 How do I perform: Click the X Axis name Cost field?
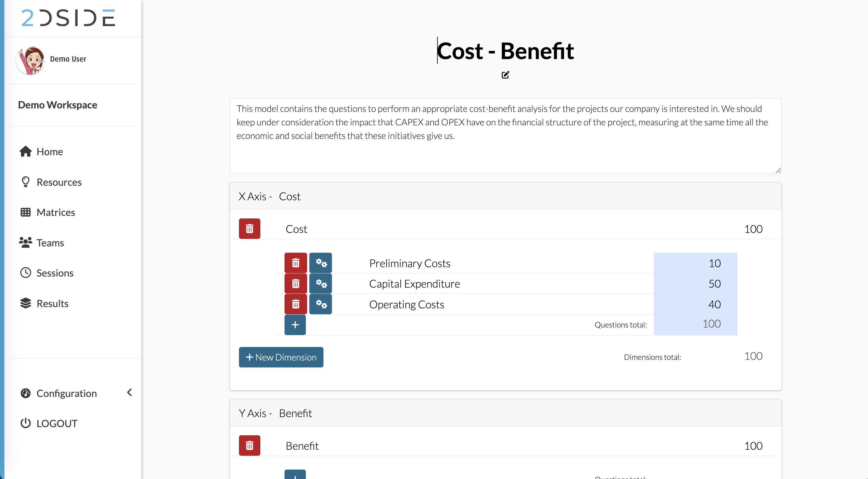click(x=290, y=196)
